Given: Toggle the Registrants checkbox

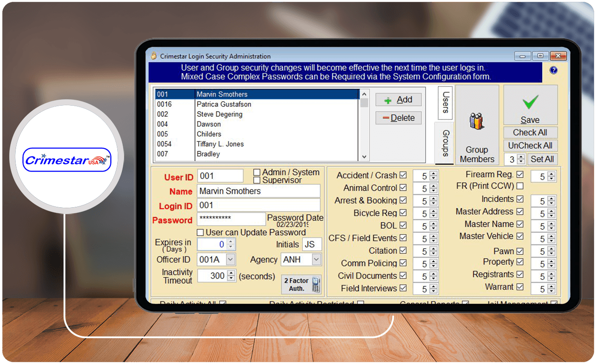Looking at the screenshot, I should tap(520, 274).
